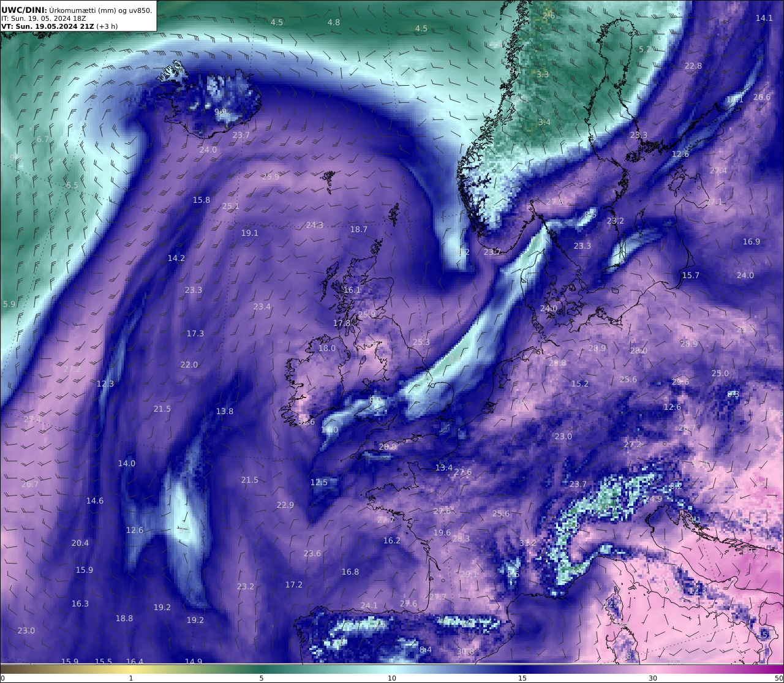Image resolution: width=784 pixels, height=683 pixels.
Task: Click the 5.9 value on the left edge
Action: pos(9,304)
